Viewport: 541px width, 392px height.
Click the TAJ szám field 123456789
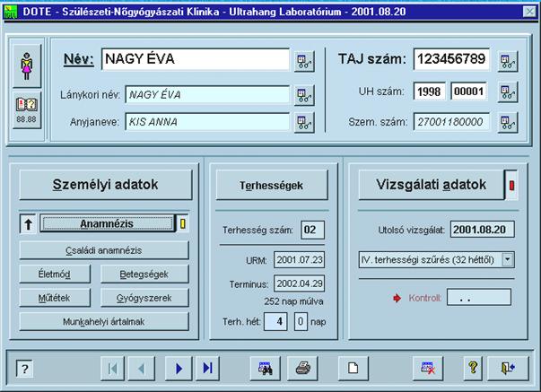(451, 59)
